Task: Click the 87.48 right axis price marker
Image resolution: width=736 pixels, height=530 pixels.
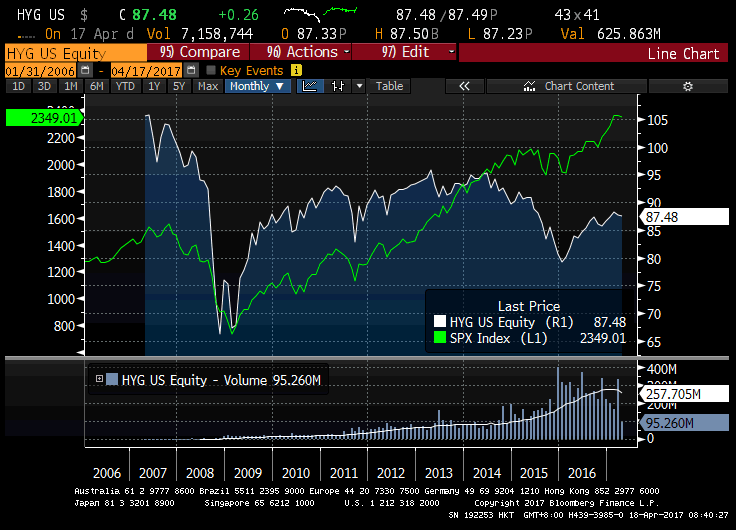Action: coord(684,217)
